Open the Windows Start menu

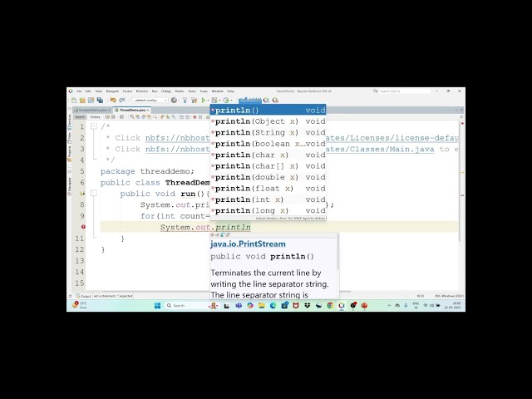click(157, 306)
